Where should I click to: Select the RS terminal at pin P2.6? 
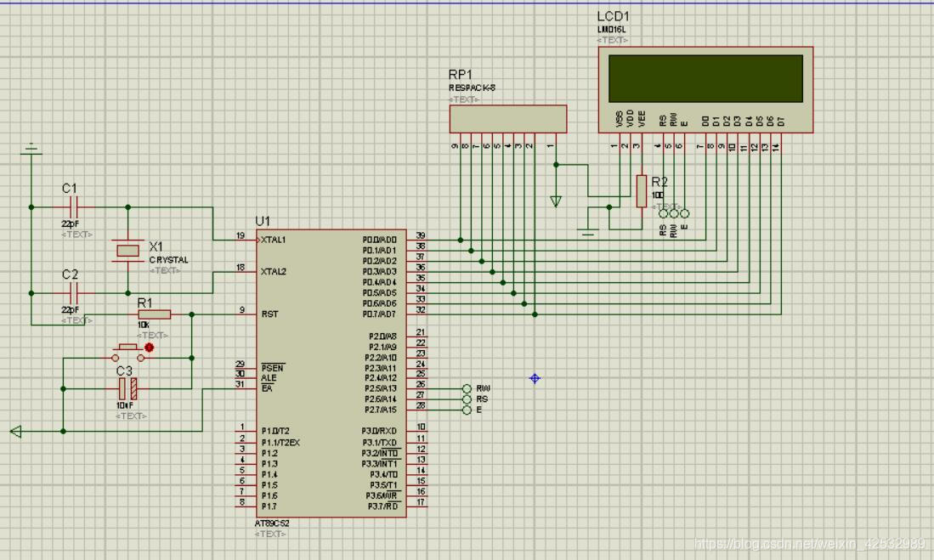tap(467, 399)
